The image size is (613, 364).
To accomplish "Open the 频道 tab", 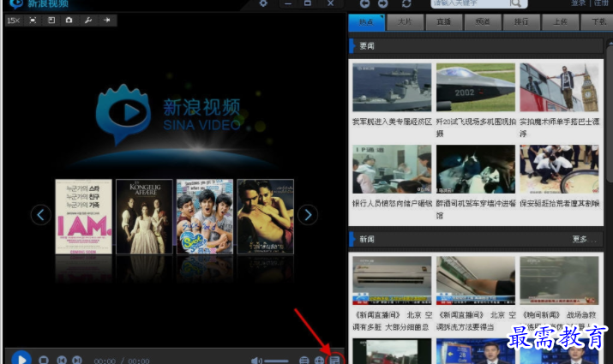I will click(483, 22).
